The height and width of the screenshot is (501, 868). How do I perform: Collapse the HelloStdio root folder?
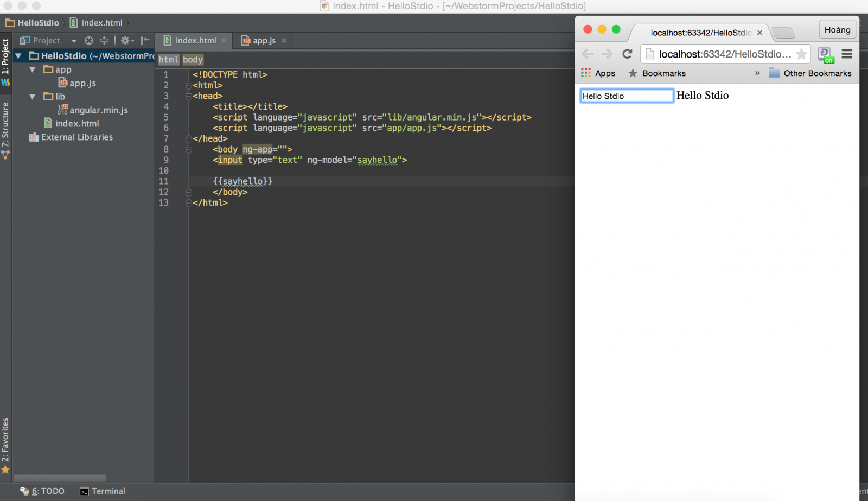18,56
